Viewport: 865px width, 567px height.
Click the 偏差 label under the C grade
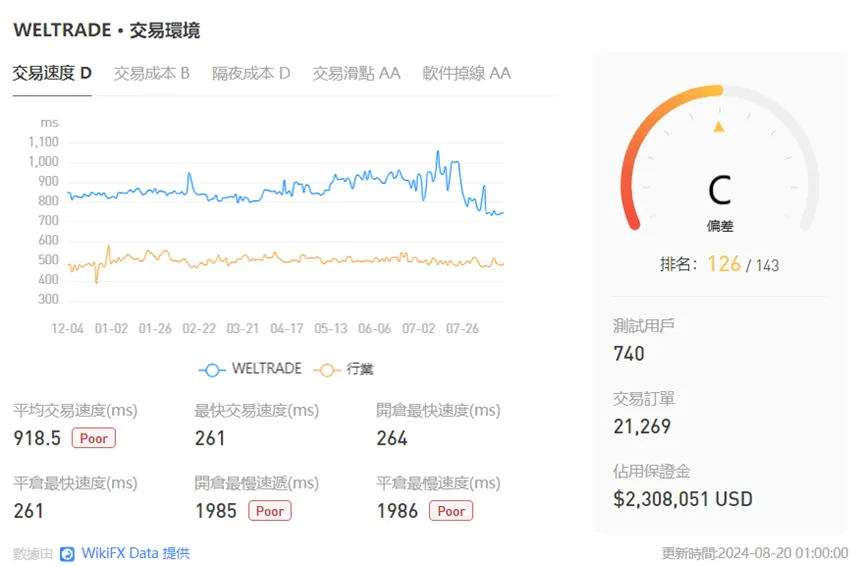click(720, 226)
